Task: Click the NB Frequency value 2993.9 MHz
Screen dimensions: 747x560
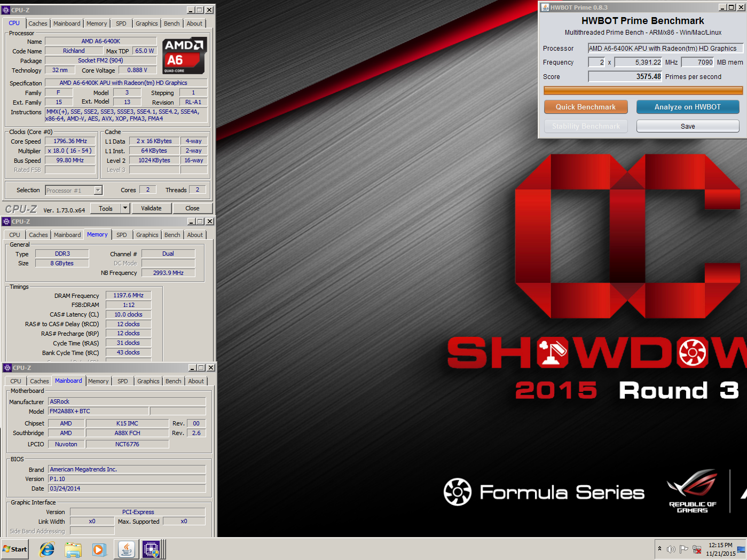Action: [x=168, y=273]
